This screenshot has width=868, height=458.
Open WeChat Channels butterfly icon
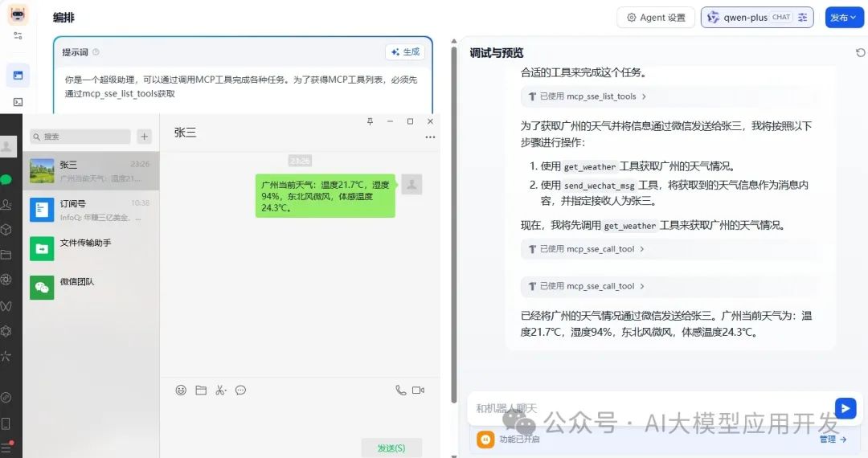tap(6, 305)
